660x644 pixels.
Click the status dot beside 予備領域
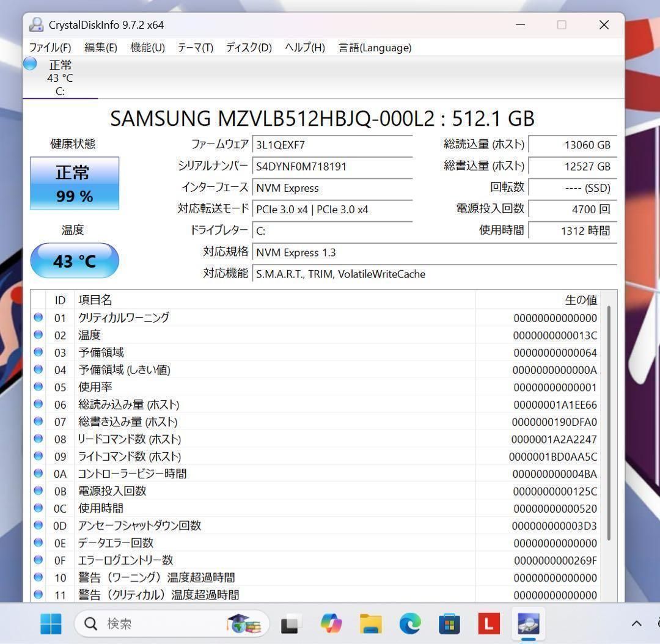point(38,352)
